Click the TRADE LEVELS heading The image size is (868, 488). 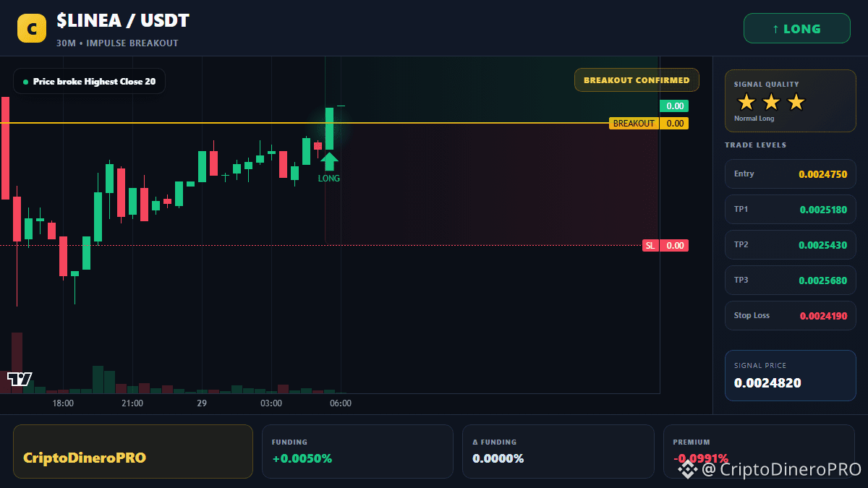[756, 145]
